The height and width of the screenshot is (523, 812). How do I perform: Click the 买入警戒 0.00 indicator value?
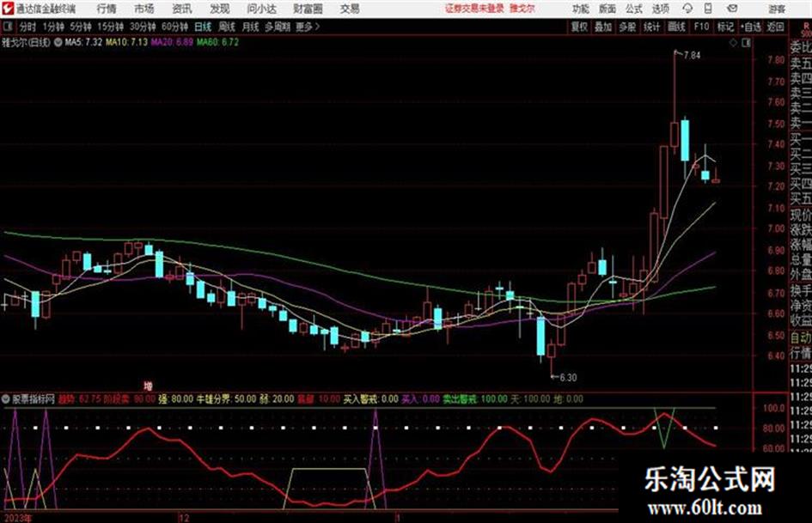(x=371, y=399)
